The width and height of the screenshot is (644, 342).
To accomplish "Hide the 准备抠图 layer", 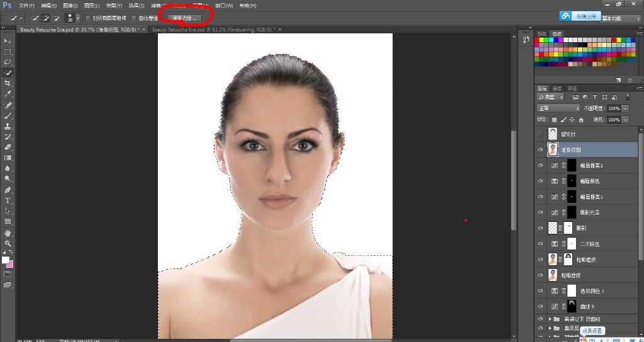I will [540, 150].
